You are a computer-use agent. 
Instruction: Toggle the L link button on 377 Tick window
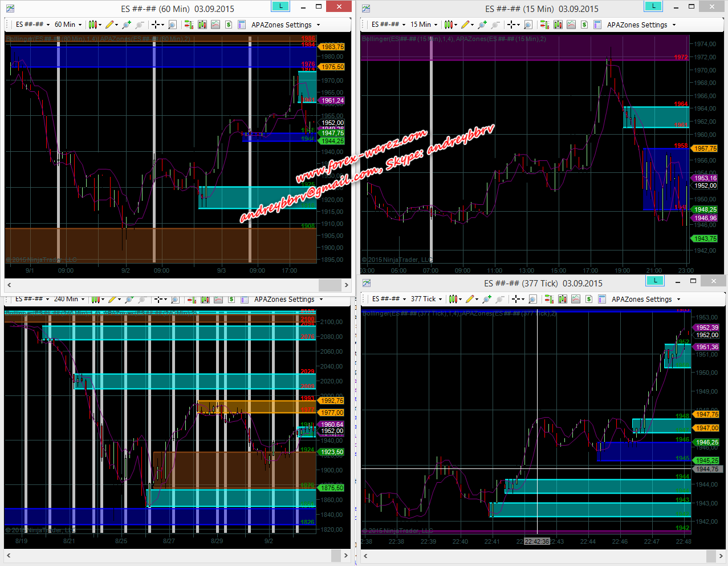tap(655, 281)
